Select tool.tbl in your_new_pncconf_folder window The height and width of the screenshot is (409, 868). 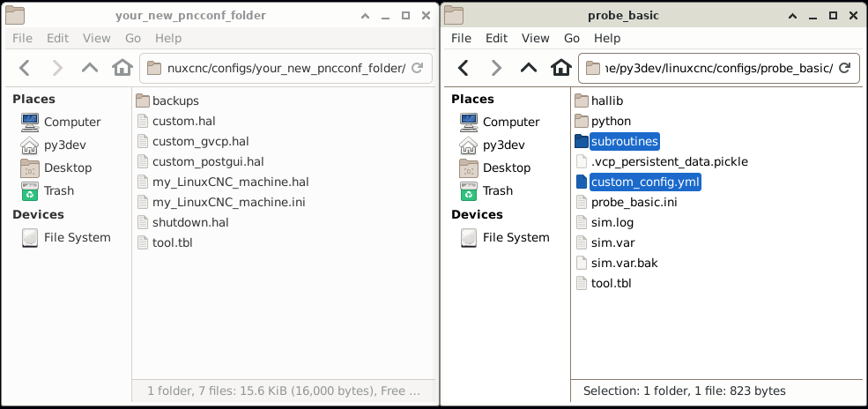tap(165, 242)
